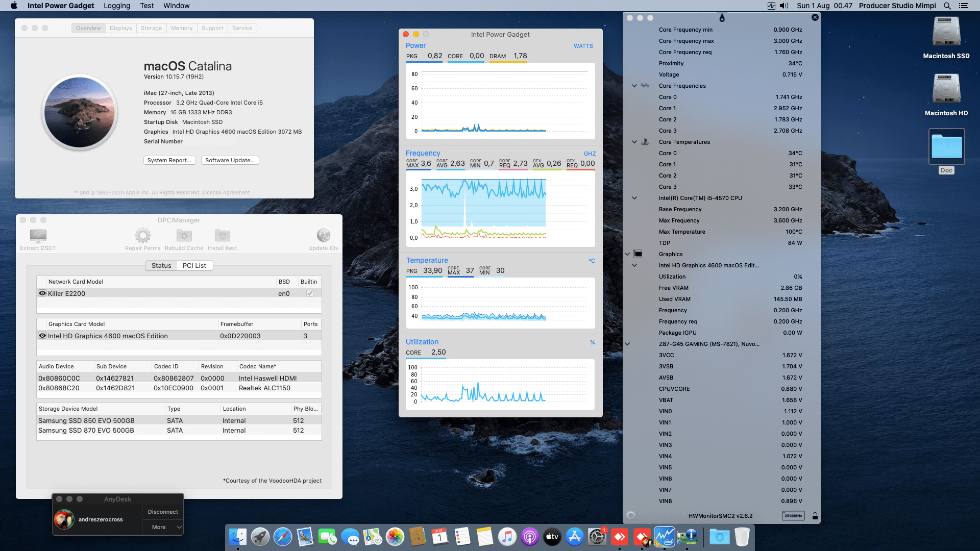Open Notes from the Dock

(485, 537)
